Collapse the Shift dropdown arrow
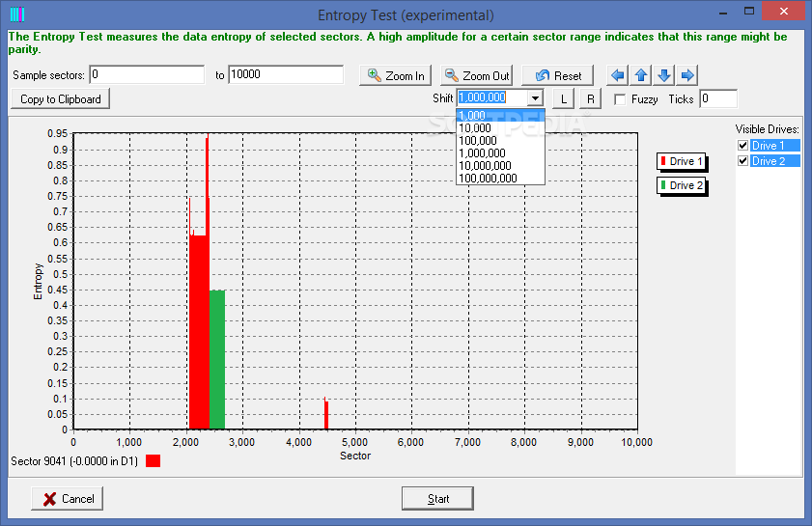The height and width of the screenshot is (526, 812). (535, 97)
